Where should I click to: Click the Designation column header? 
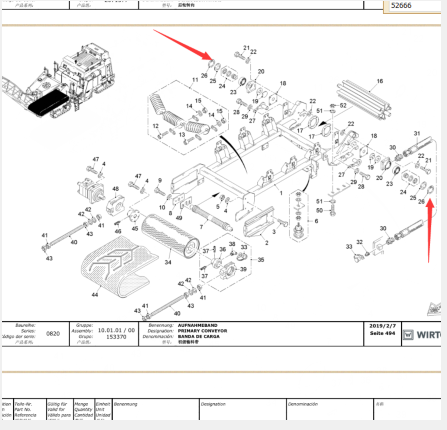click(x=213, y=404)
